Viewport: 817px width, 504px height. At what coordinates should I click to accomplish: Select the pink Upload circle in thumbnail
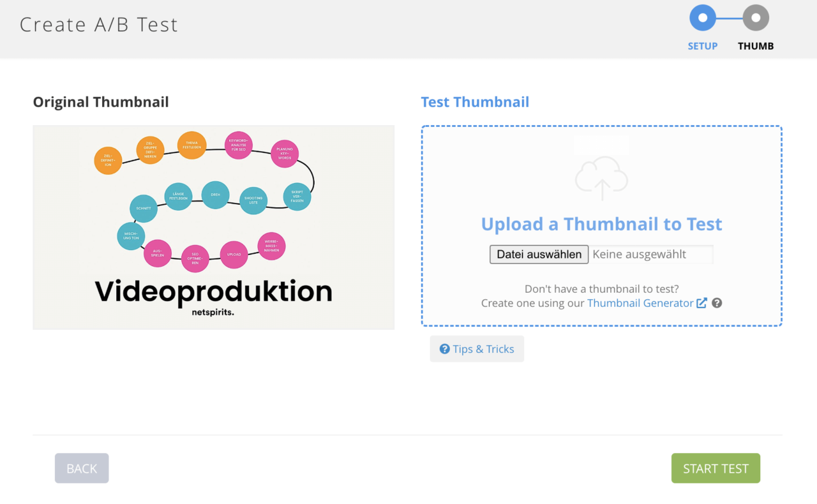click(234, 255)
